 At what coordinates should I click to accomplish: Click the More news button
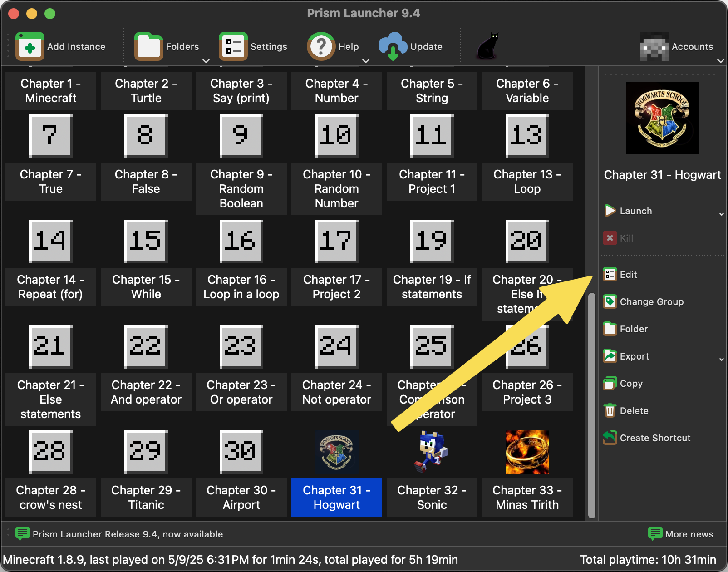coord(681,534)
